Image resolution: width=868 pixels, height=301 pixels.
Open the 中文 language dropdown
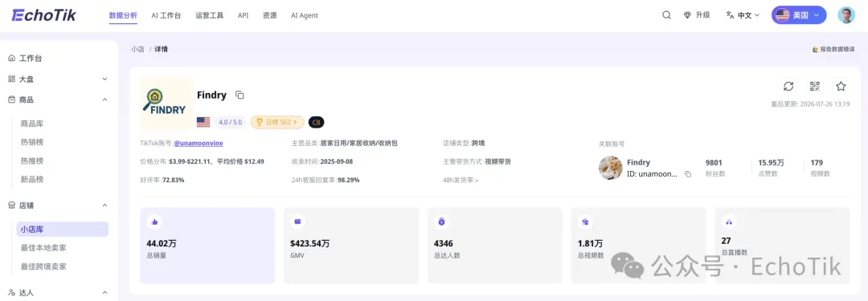pos(743,15)
